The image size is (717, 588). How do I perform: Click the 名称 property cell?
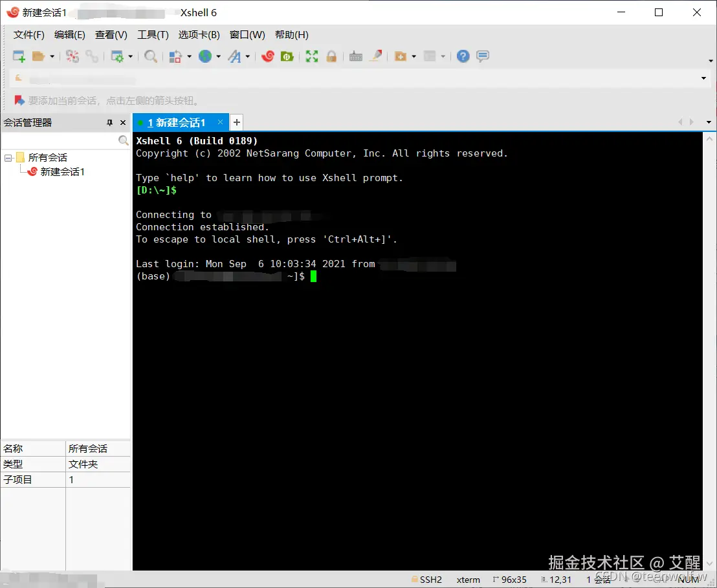pos(34,448)
